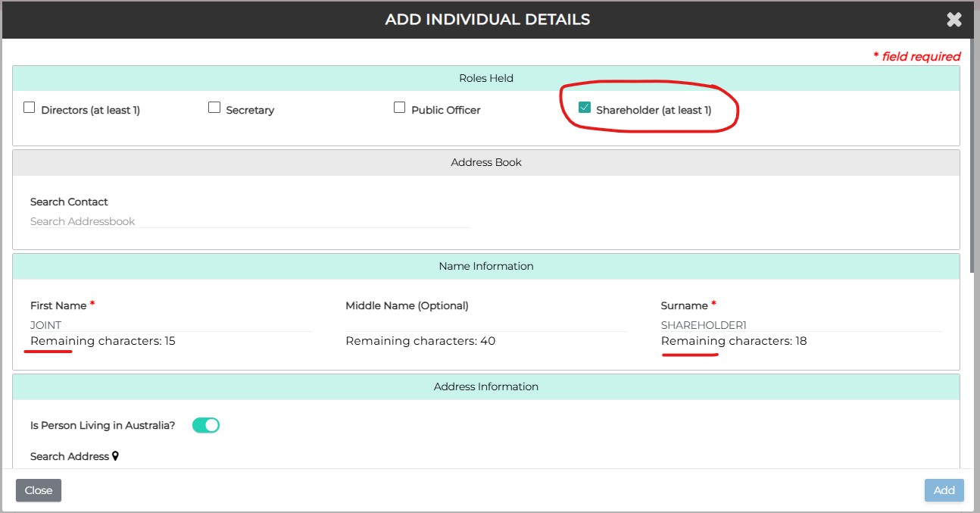Screen dimensions: 980x513
Task: Toggle the Is Person Living in Australia switch
Action: pyautogui.click(x=205, y=425)
